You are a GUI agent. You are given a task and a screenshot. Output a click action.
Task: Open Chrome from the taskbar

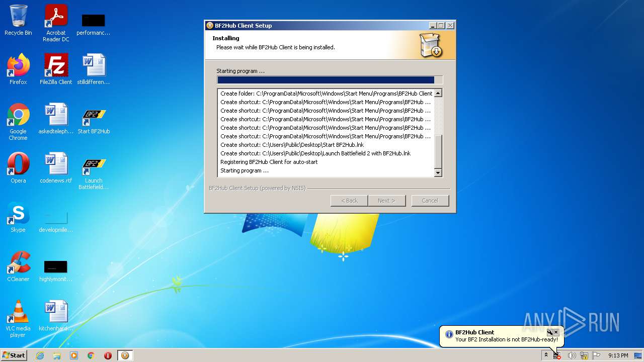(91, 355)
